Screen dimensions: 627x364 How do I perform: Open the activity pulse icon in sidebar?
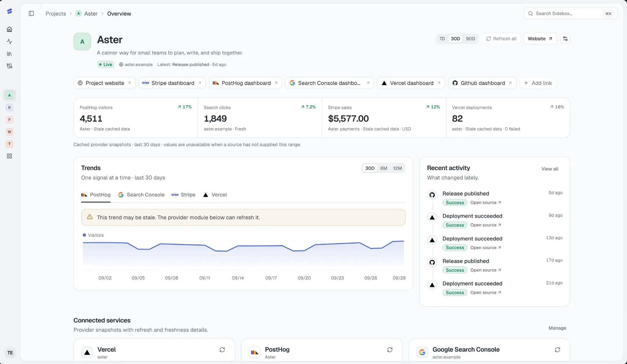click(x=9, y=42)
